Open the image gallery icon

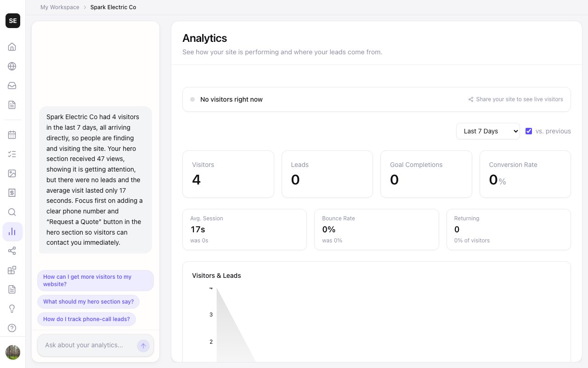pyautogui.click(x=12, y=173)
